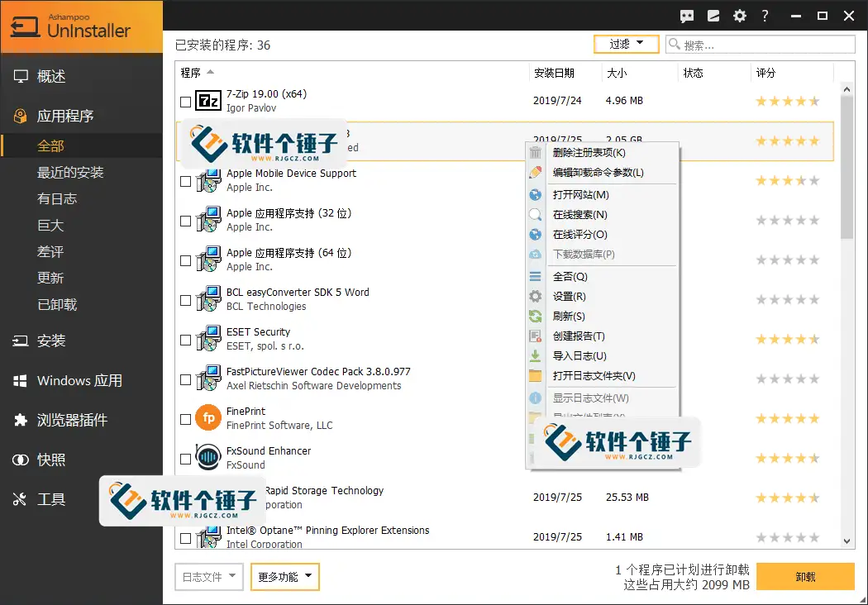Screen dimensions: 868x605
Task: Click globe icon beside 打开网站
Action: click(x=536, y=195)
